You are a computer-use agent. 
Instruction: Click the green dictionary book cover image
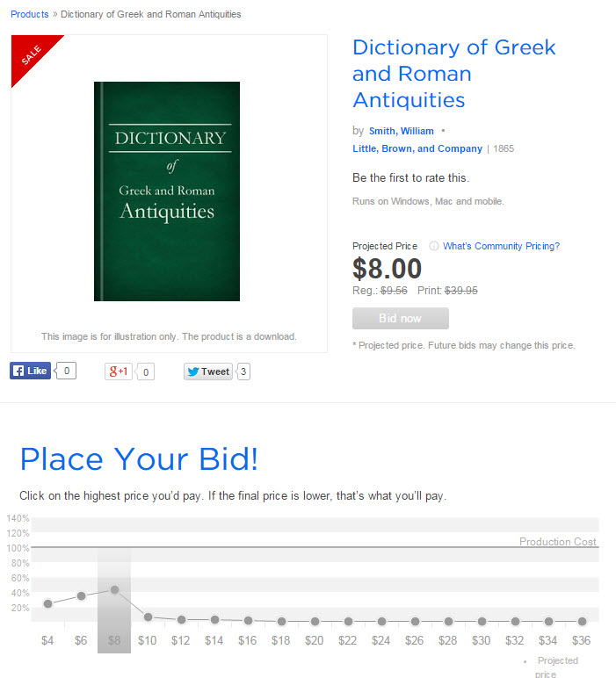click(167, 191)
